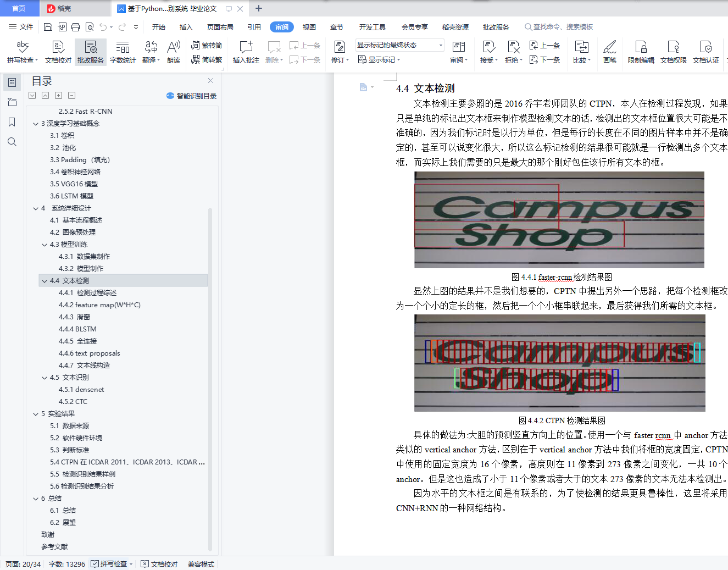Switch to the 引用 ribbon tab

click(x=254, y=27)
